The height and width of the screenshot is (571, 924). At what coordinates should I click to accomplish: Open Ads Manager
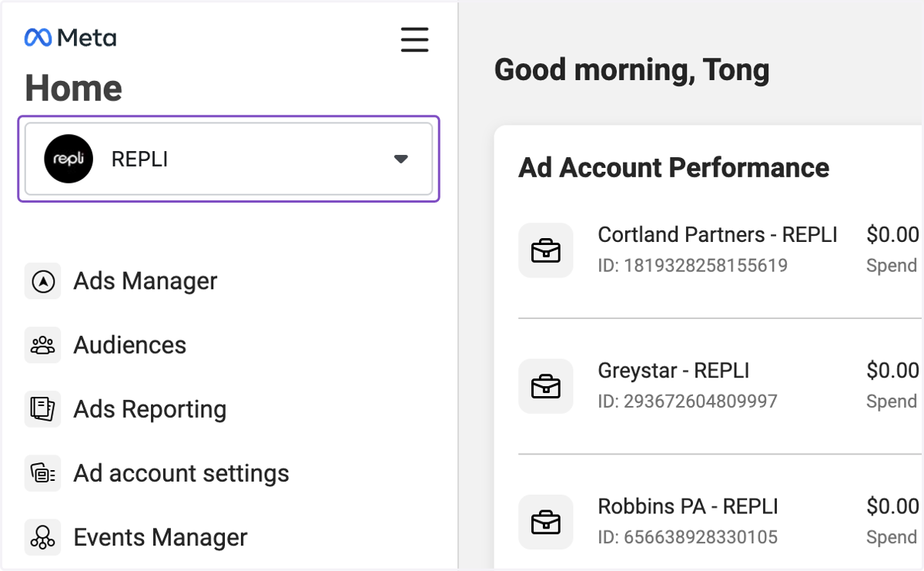(x=146, y=281)
